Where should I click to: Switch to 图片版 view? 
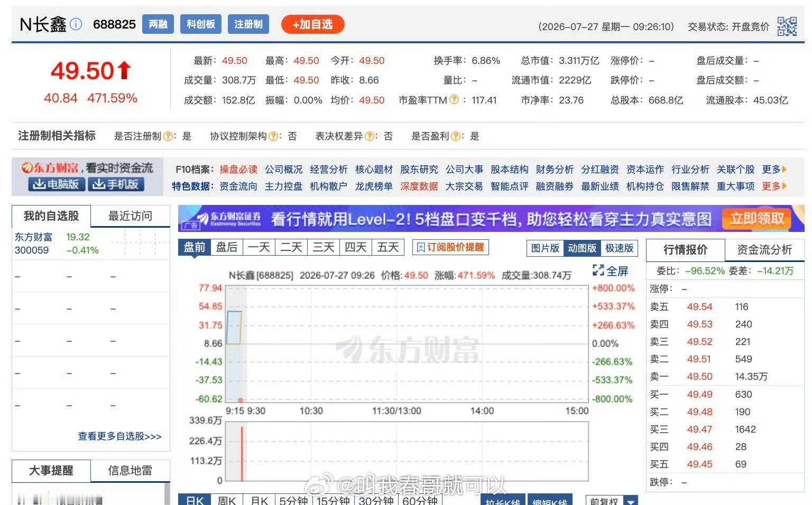coord(545,248)
